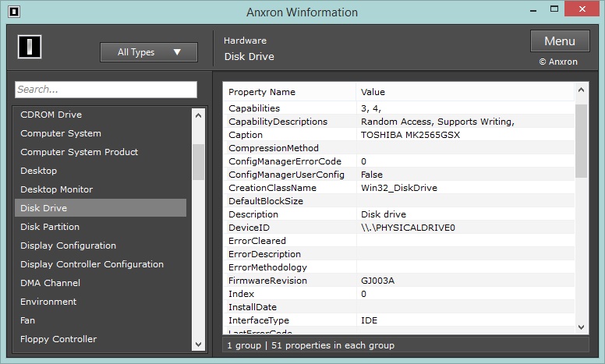The height and width of the screenshot is (364, 605).
Task: Open Display Controller Configuration category
Action: (x=92, y=264)
